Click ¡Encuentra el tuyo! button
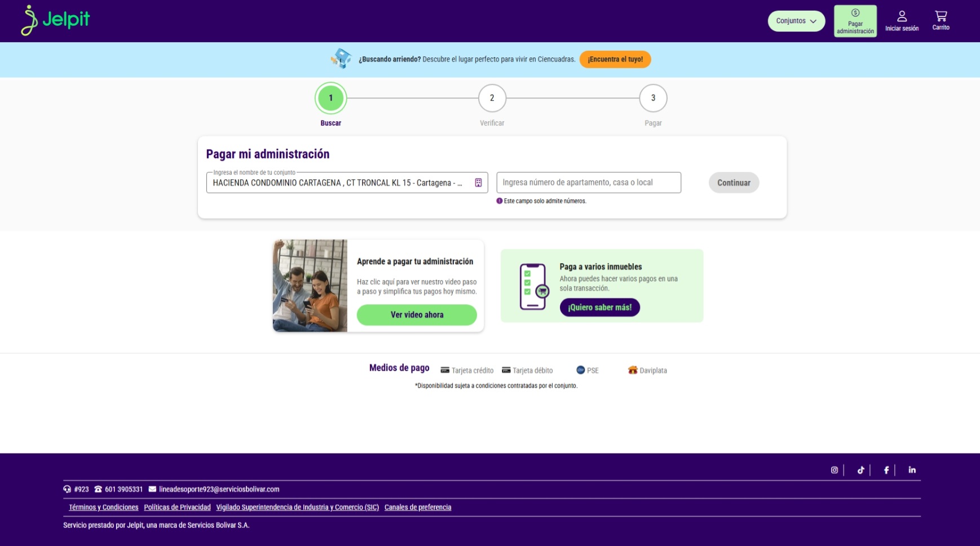Viewport: 980px width, 546px height. click(x=615, y=59)
